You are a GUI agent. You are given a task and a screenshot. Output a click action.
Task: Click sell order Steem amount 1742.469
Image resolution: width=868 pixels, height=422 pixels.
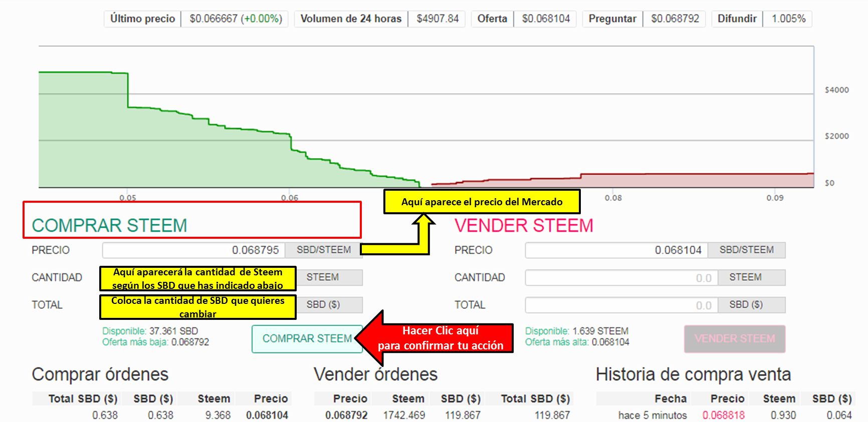404,415
